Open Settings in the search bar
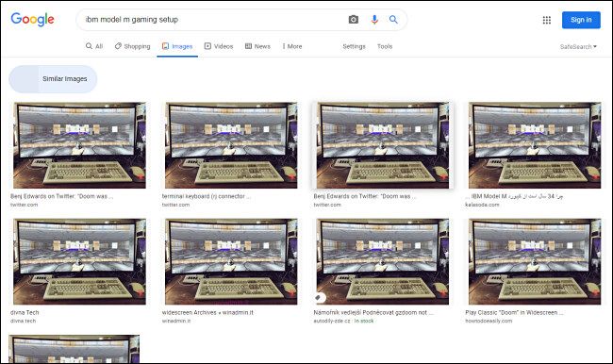The image size is (613, 364). point(354,46)
